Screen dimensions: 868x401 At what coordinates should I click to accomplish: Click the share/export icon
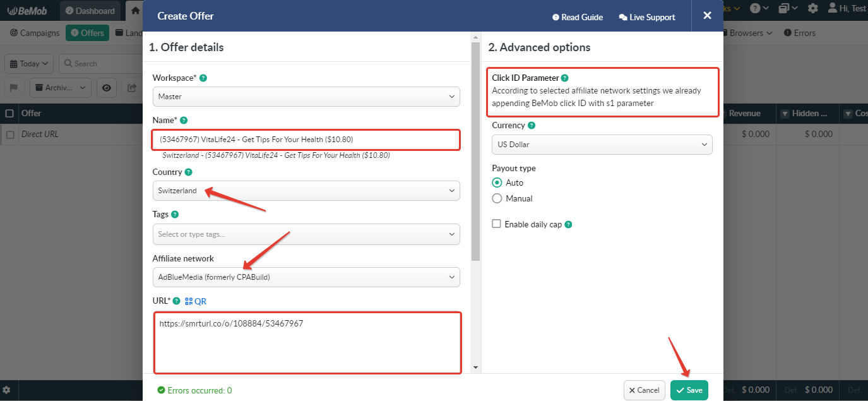134,88
